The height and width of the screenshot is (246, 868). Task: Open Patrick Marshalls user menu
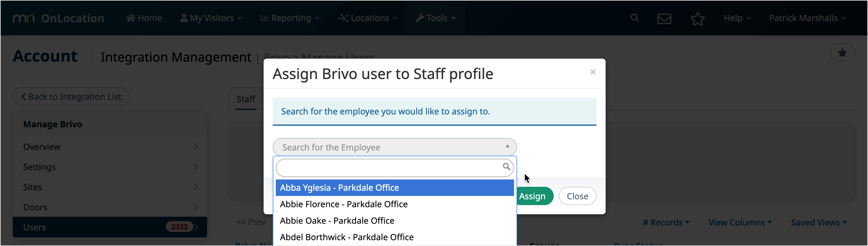coord(807,18)
